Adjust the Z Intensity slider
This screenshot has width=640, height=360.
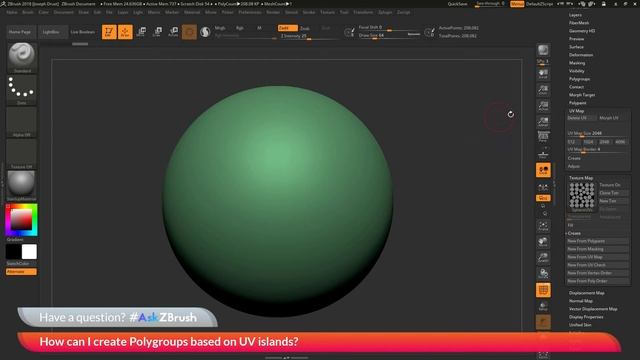pos(309,36)
